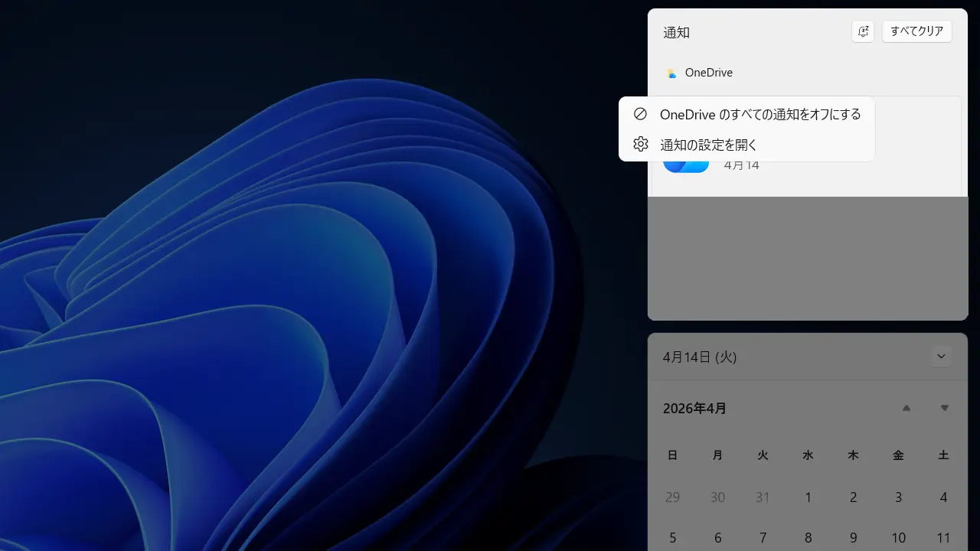
Task: Select March 31 in the calendar
Action: click(763, 497)
